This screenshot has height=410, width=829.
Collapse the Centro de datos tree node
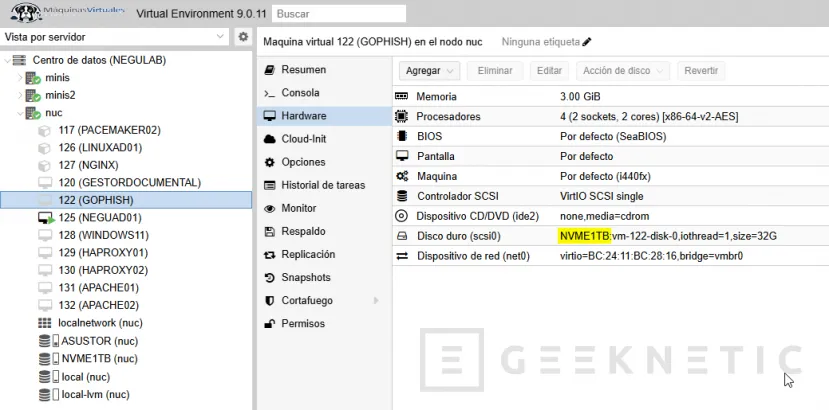coord(6,61)
